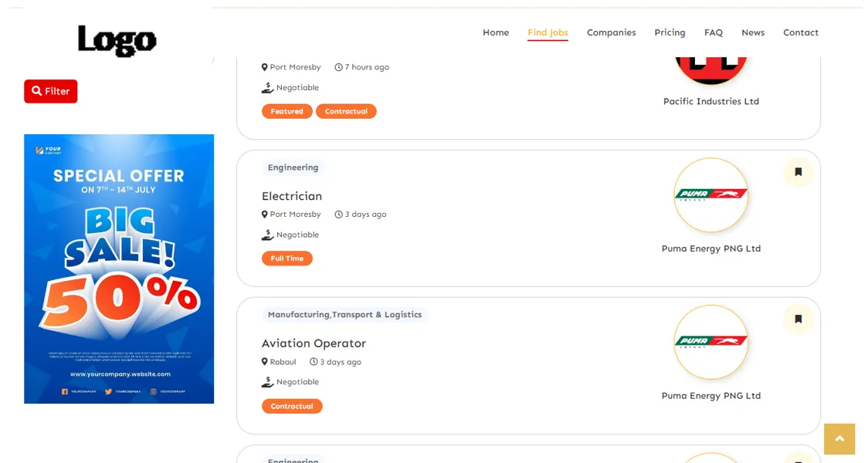Click the location pin icon for Rabaul
The width and height of the screenshot is (868, 463).
[264, 361]
